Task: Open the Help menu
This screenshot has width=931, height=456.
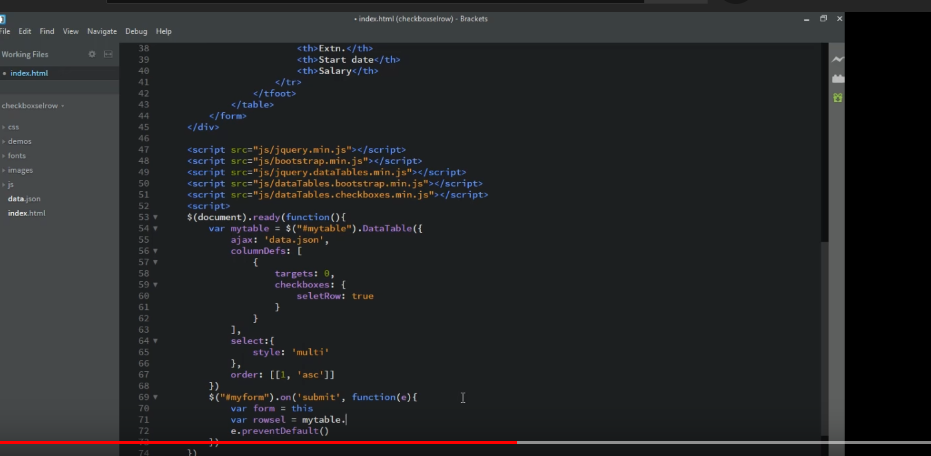Action: [163, 31]
